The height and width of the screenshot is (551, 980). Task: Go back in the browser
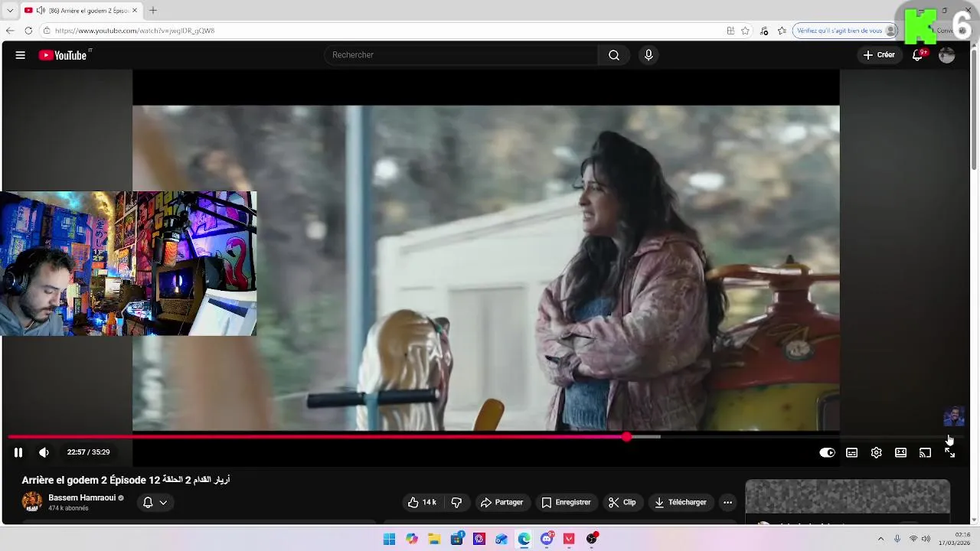pyautogui.click(x=10, y=31)
